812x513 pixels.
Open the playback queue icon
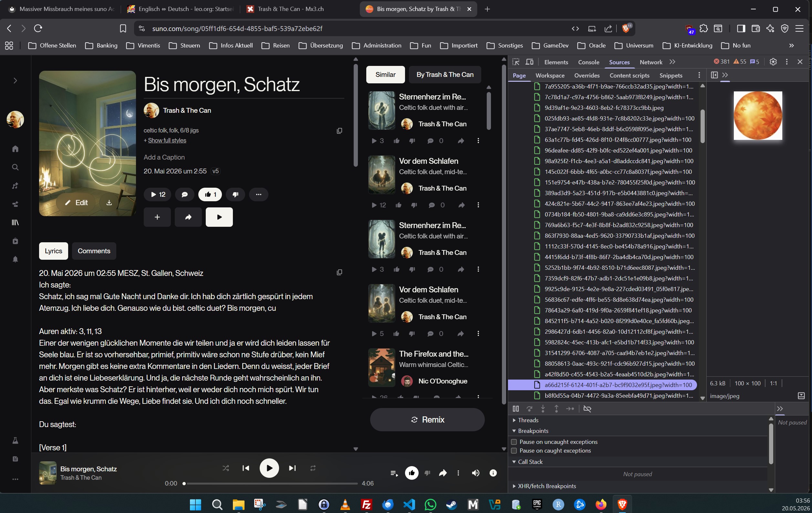pos(394,473)
